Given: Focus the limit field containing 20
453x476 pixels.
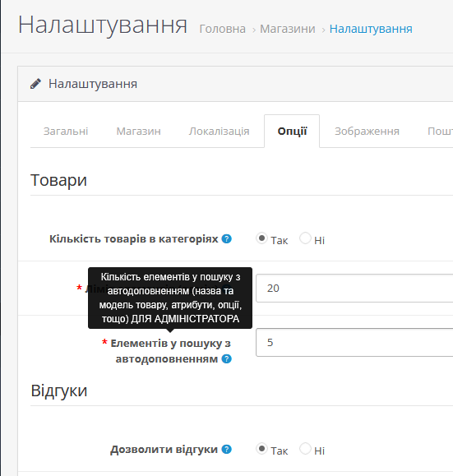Looking at the screenshot, I should [354, 288].
